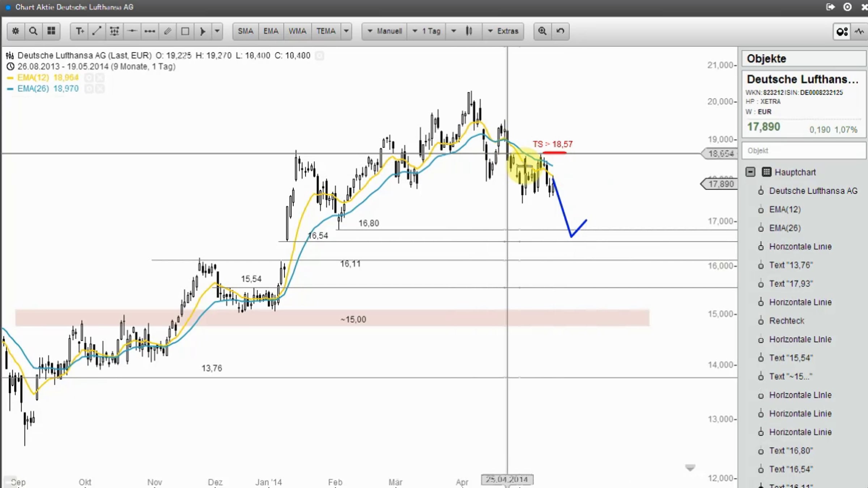Viewport: 868px width, 488px height.
Task: Select Text "16,54" in object tree
Action: (791, 469)
